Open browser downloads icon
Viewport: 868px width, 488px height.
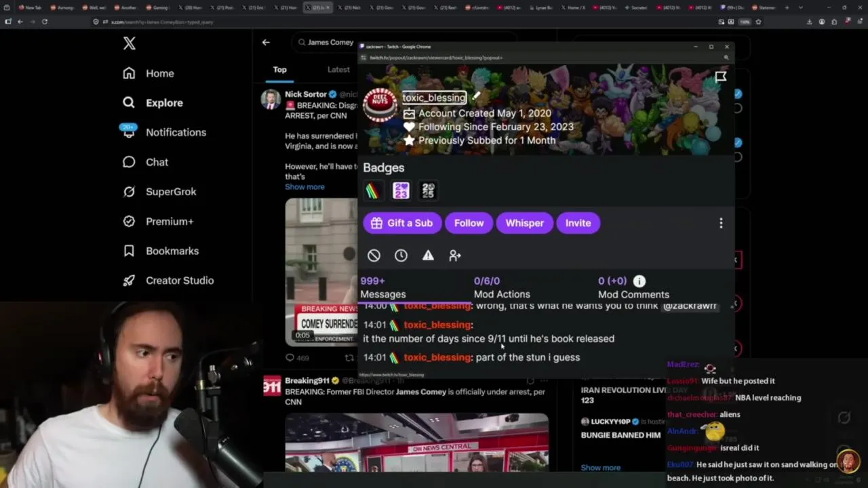coord(810,22)
